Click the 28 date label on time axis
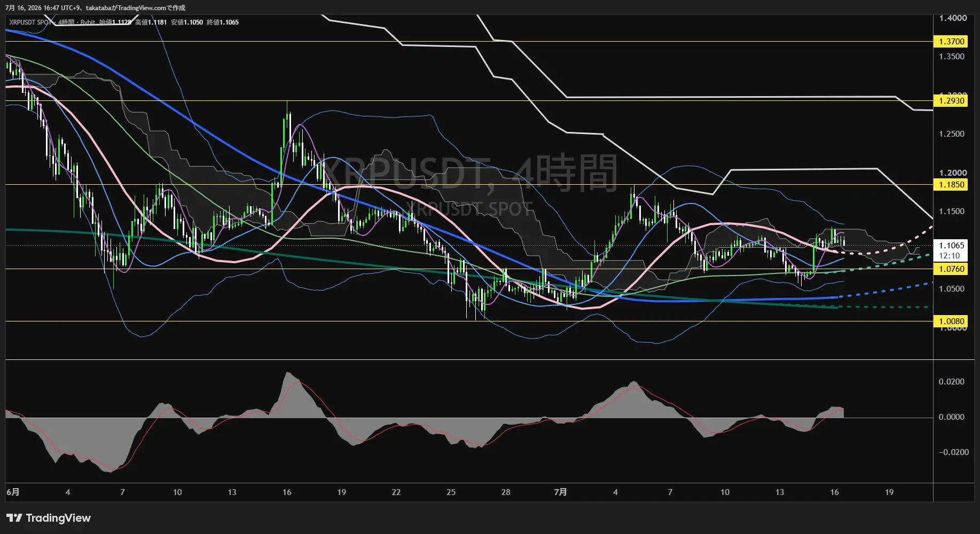This screenshot has height=534, width=980. pos(506,492)
